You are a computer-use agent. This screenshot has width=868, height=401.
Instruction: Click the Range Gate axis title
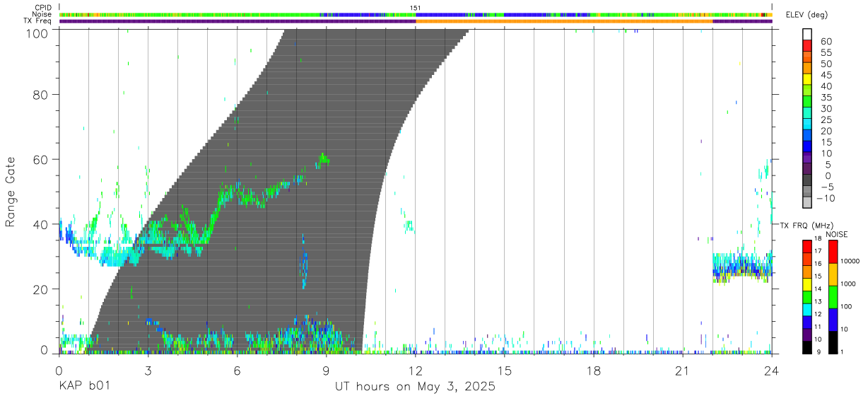11,192
